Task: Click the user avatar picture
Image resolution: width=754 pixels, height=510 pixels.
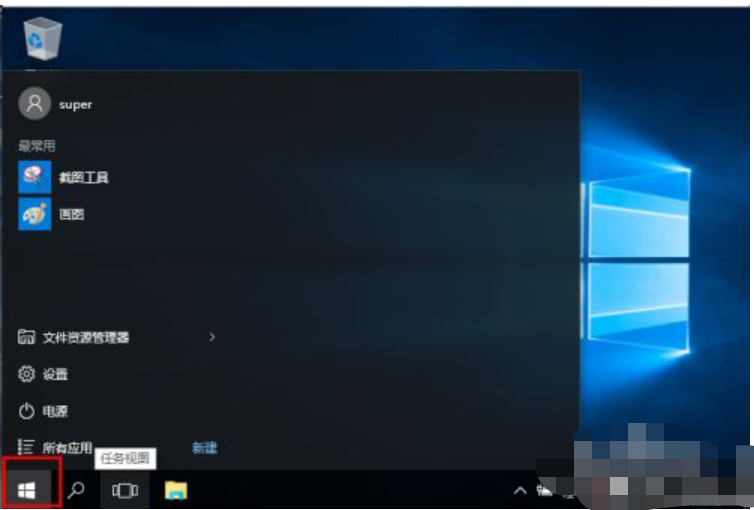Action: pyautogui.click(x=34, y=104)
